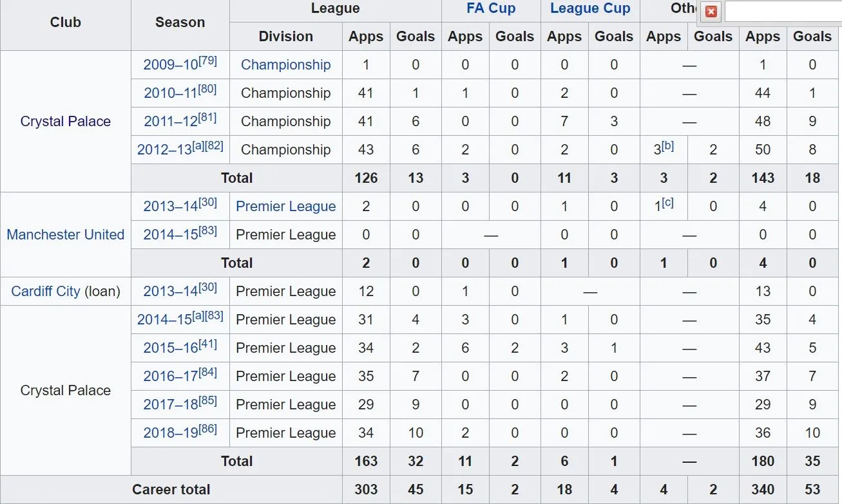Click the empty search input field
Screen dimensions: 842x504
783,12
